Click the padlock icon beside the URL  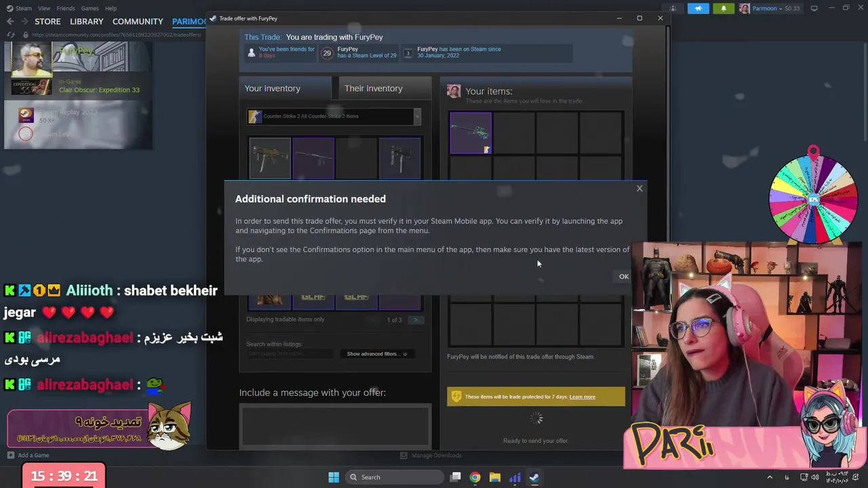tap(26, 35)
